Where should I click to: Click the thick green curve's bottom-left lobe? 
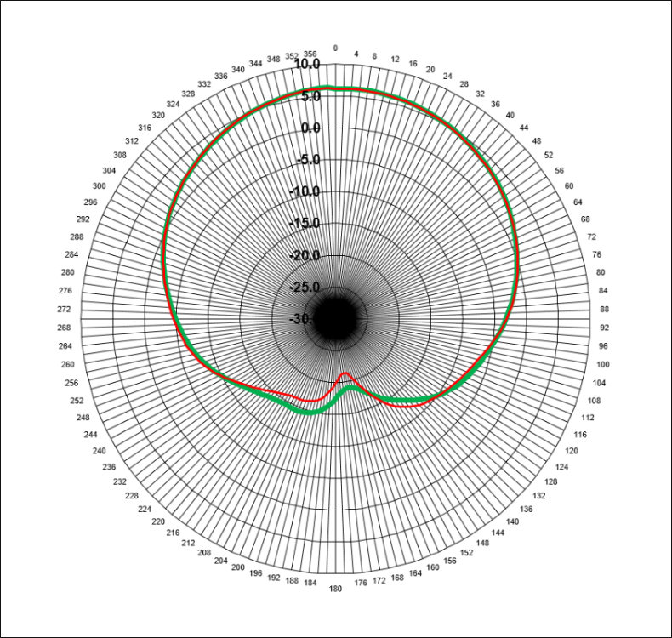312,411
